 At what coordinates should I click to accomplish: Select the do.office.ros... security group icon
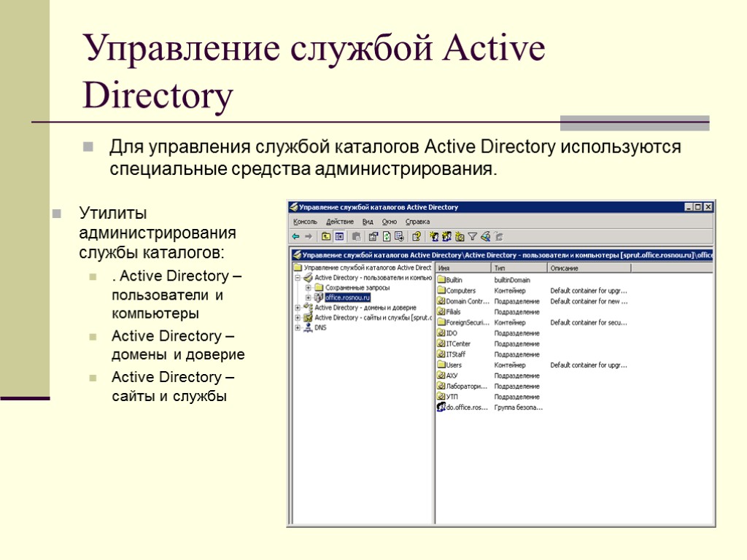pos(441,407)
